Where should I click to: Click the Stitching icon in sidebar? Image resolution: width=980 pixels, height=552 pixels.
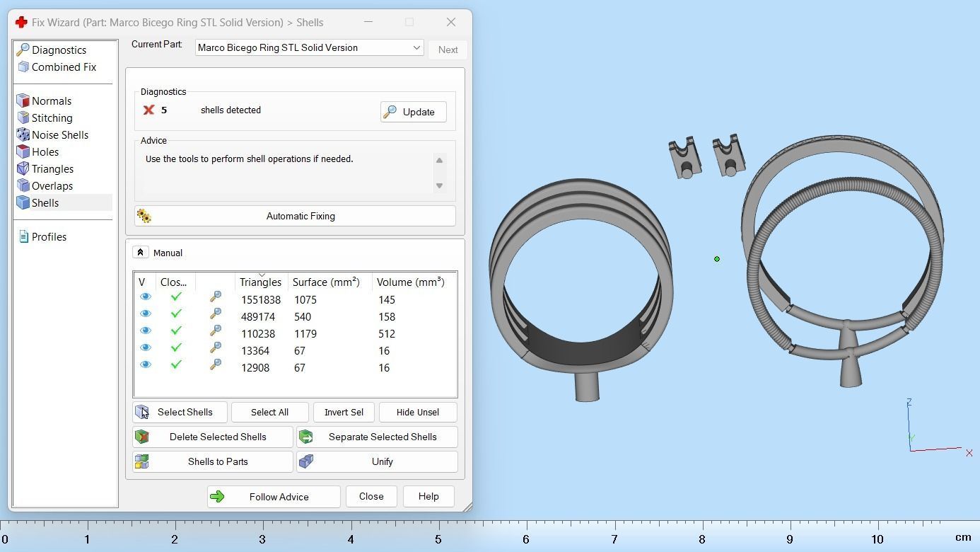[23, 117]
